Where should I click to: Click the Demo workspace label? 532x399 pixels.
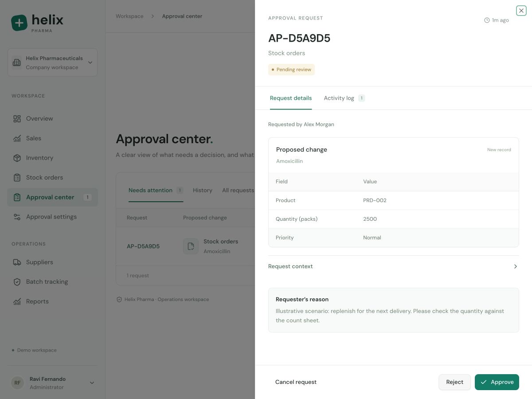point(37,350)
